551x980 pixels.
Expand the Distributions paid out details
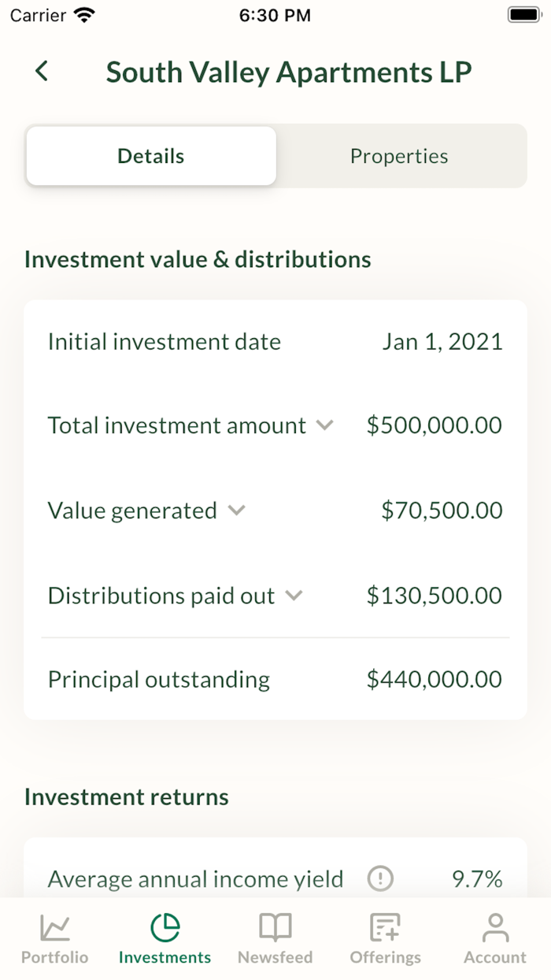294,596
